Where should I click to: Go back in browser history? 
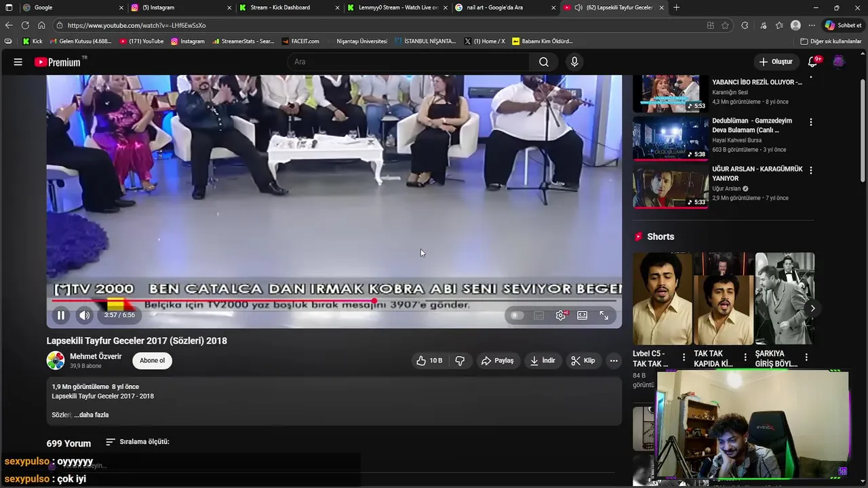9,25
